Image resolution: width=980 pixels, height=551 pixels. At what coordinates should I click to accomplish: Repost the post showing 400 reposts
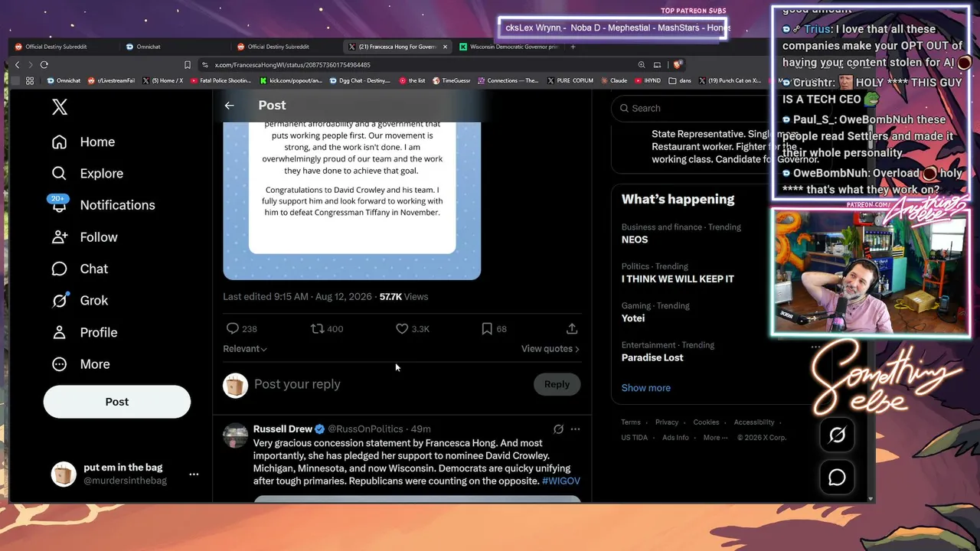(317, 328)
